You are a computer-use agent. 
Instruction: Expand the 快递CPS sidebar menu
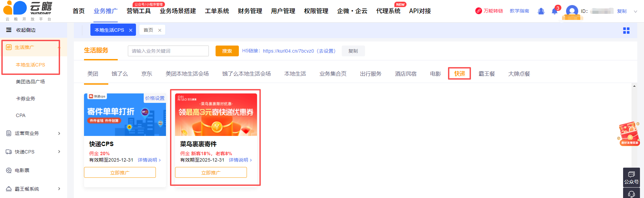coord(59,152)
